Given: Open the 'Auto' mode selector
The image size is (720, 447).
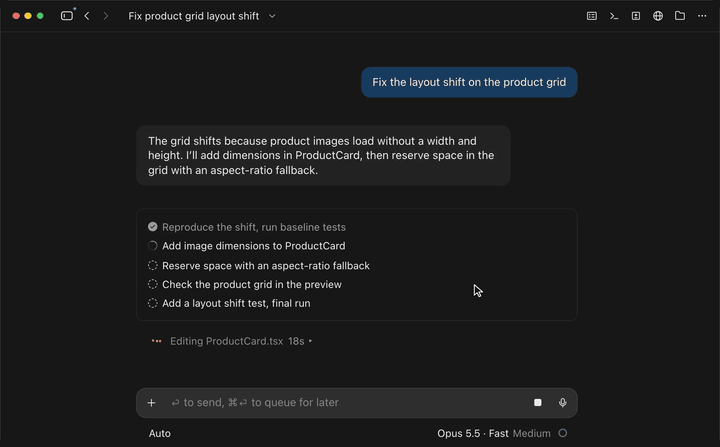Looking at the screenshot, I should pyautogui.click(x=159, y=434).
